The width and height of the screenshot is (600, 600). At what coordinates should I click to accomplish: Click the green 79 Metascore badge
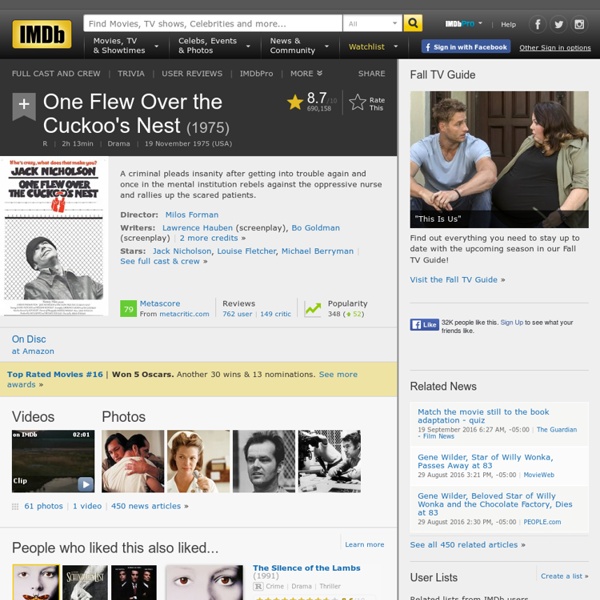(128, 309)
